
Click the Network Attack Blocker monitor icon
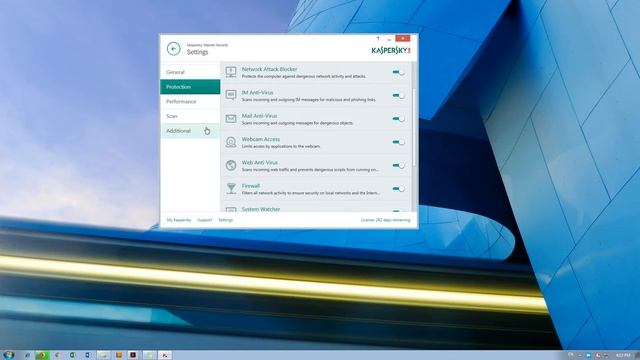(231, 72)
